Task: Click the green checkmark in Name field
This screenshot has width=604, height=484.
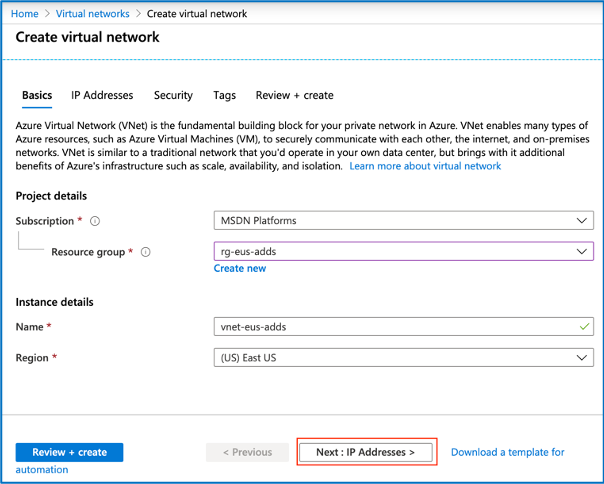Action: click(x=584, y=327)
